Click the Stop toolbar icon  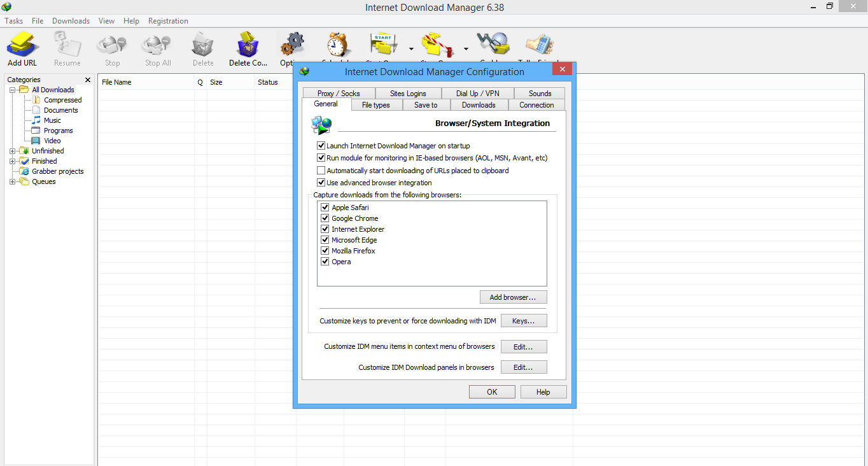[x=112, y=45]
